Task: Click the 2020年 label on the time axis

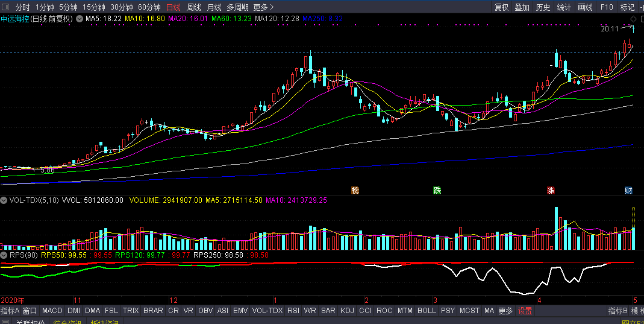Action: 13,300
